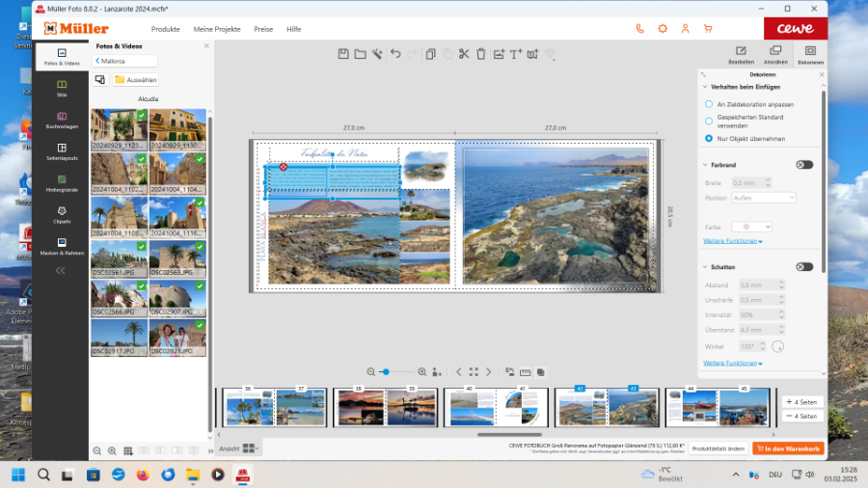Enable the Schatten toggle switch

click(803, 267)
